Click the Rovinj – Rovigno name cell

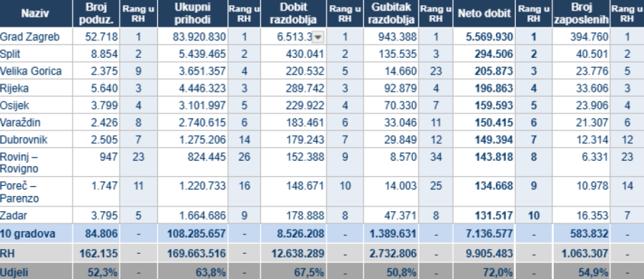(36, 162)
